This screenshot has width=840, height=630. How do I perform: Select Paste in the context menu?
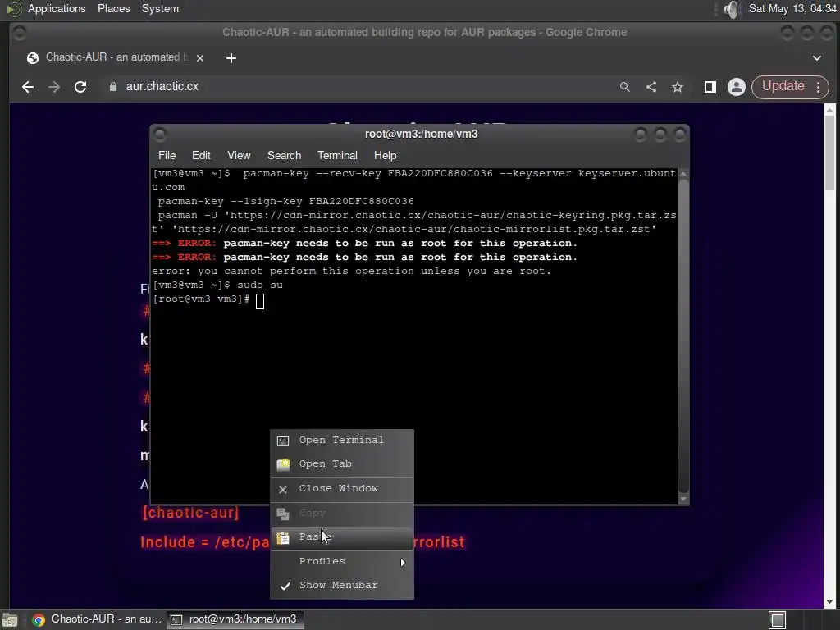342,537
